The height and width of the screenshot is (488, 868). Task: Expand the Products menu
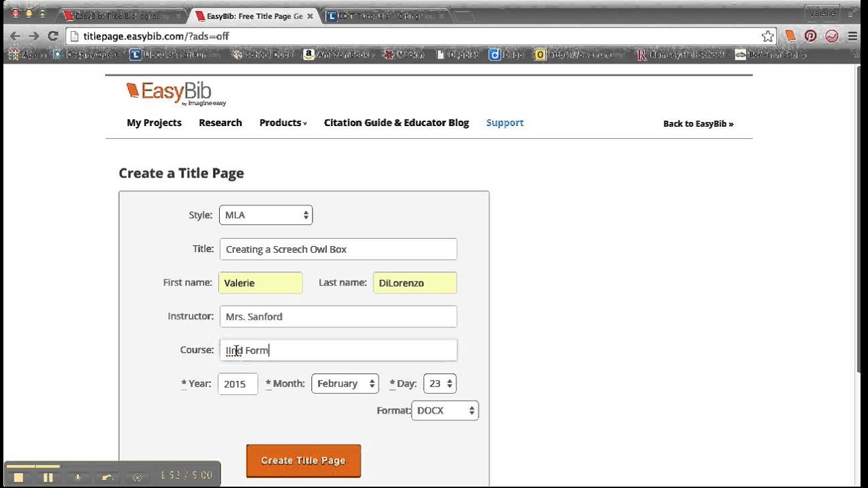[283, 123]
